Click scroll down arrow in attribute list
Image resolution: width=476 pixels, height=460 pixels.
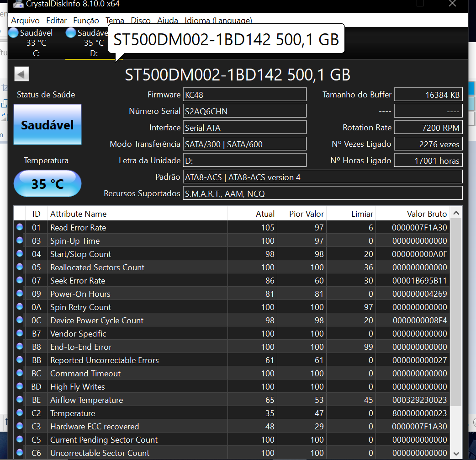455,453
